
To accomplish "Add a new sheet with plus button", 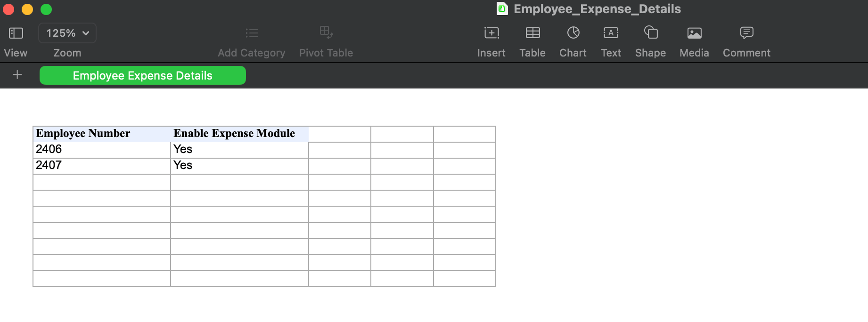I will (17, 75).
